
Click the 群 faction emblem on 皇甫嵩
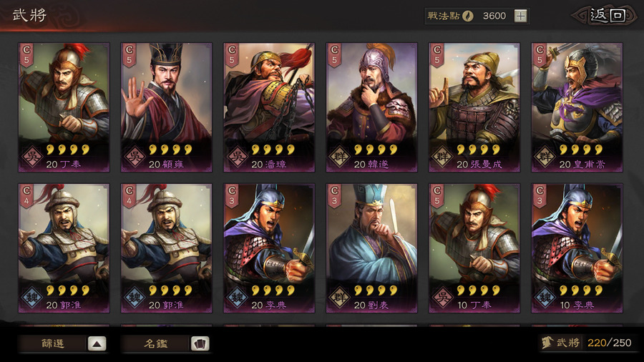click(x=545, y=157)
